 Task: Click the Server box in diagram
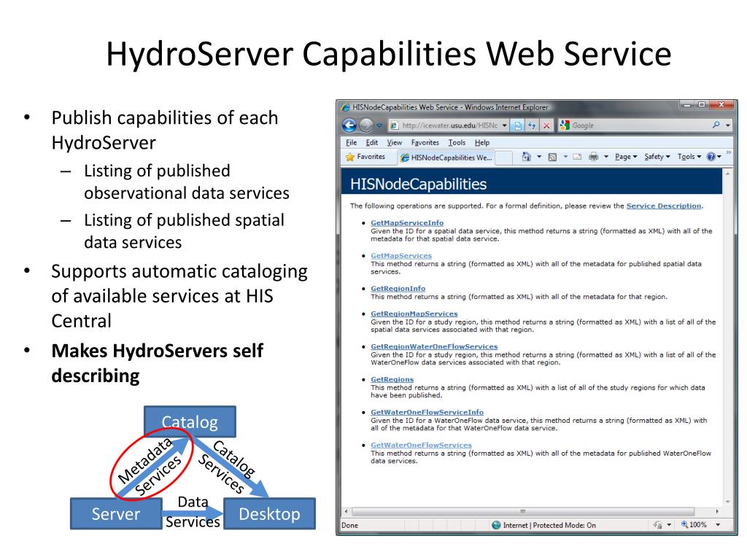[x=116, y=514]
